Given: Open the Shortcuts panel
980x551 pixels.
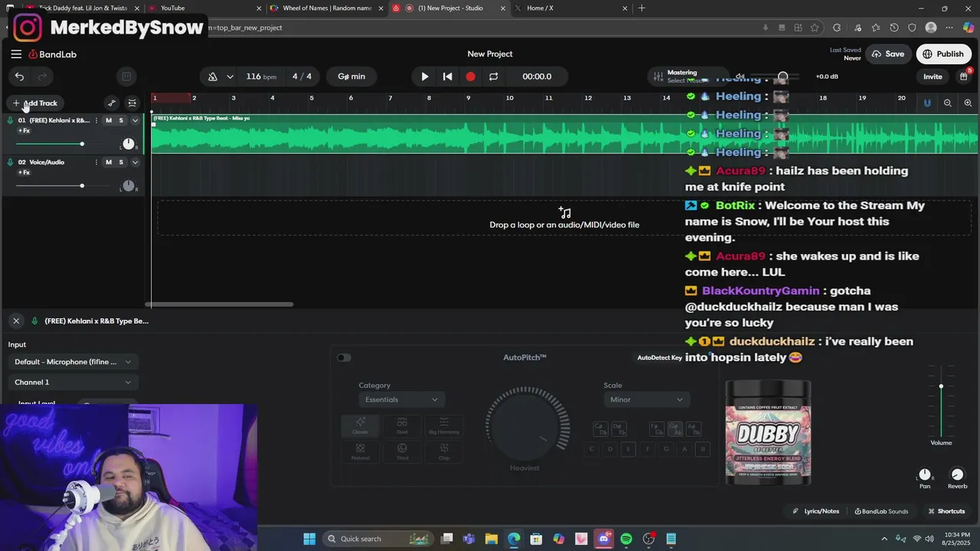Looking at the screenshot, I should [x=946, y=511].
